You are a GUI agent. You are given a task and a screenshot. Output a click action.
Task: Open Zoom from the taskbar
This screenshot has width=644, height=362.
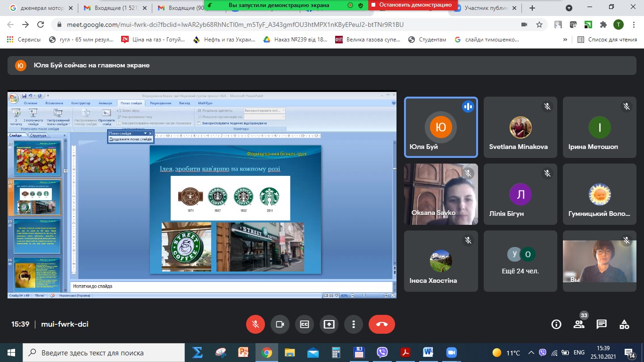(452, 353)
